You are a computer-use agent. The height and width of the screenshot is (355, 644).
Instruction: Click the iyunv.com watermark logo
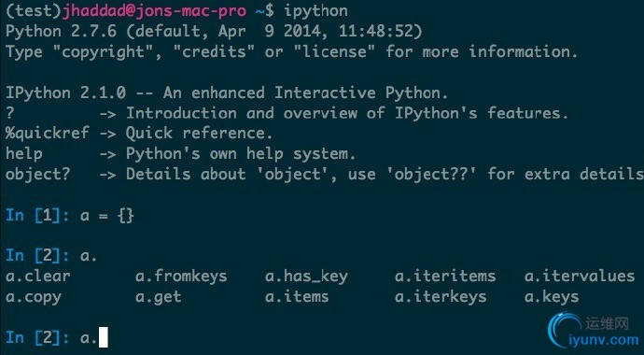[564, 331]
